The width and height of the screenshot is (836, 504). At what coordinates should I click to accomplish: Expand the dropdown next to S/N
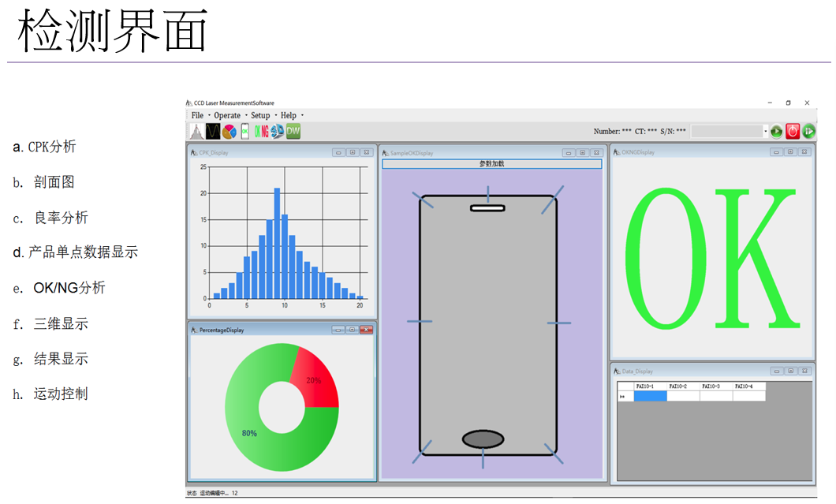click(x=766, y=131)
